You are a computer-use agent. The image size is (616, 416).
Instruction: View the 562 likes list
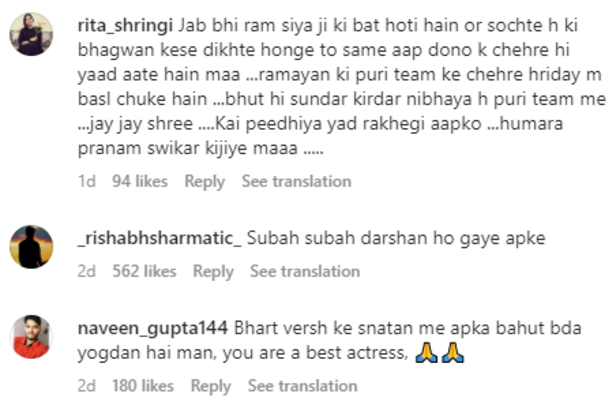tap(144, 271)
